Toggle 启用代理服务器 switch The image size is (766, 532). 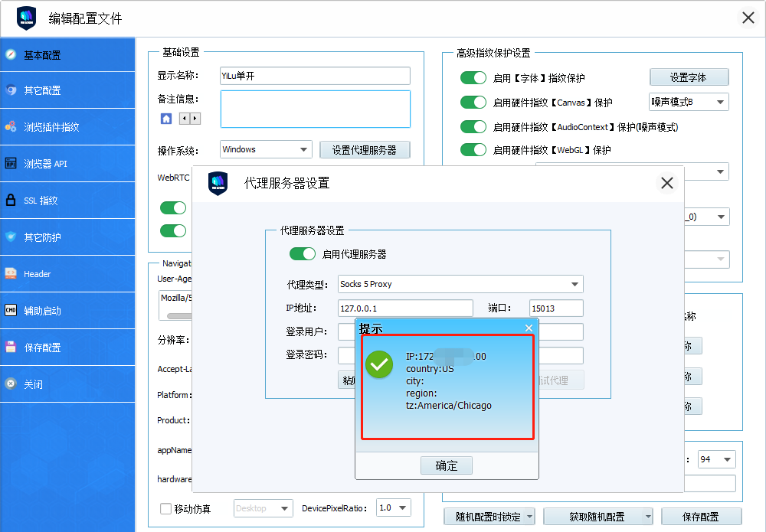(x=302, y=254)
